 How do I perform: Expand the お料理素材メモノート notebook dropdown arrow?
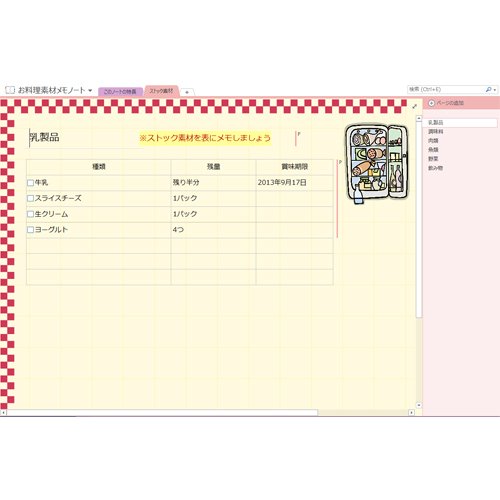(x=90, y=90)
